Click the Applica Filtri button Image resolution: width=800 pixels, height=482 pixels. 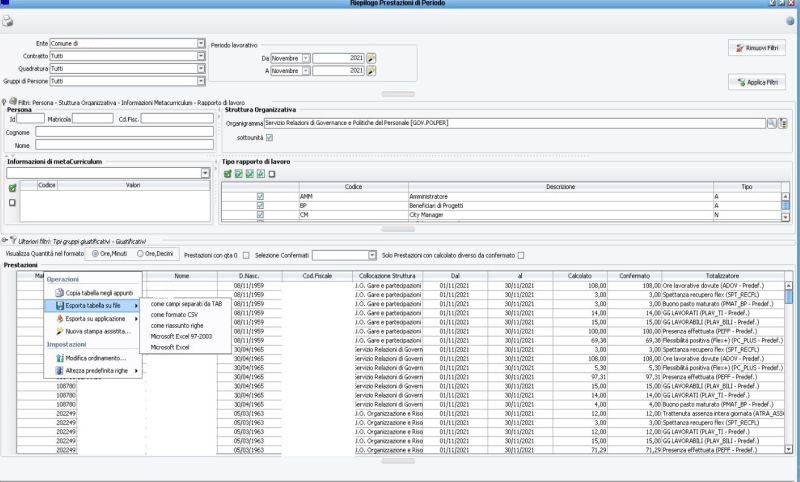(757, 81)
